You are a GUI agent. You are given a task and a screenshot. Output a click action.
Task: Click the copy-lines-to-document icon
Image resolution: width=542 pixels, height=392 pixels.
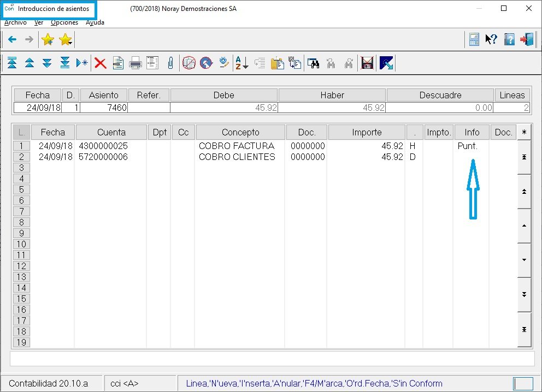click(295, 63)
